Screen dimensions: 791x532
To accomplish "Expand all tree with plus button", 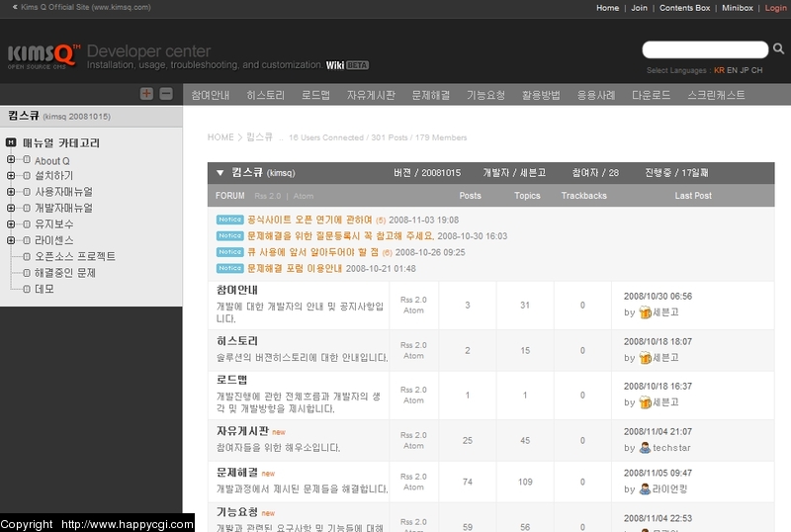I will (146, 93).
